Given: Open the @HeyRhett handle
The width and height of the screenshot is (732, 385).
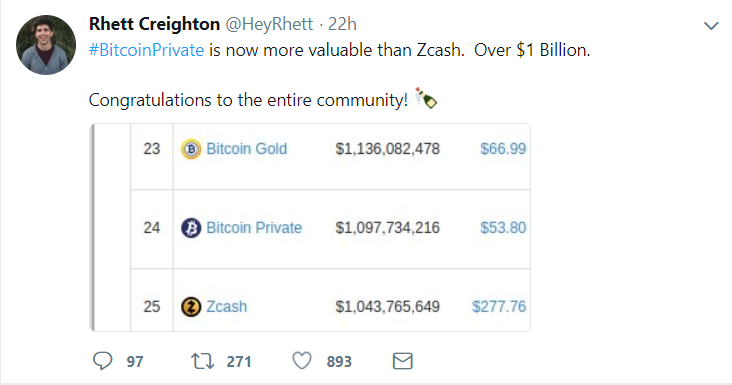Looking at the screenshot, I should 269,24.
